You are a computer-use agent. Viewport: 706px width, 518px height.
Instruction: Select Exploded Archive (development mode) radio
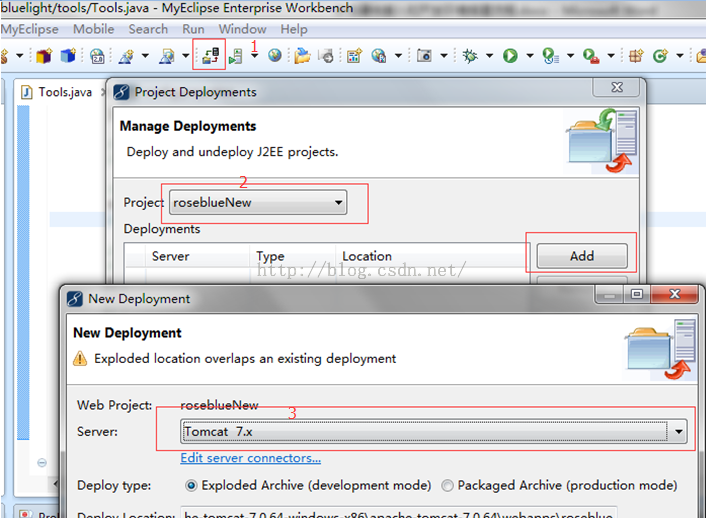tap(191, 485)
